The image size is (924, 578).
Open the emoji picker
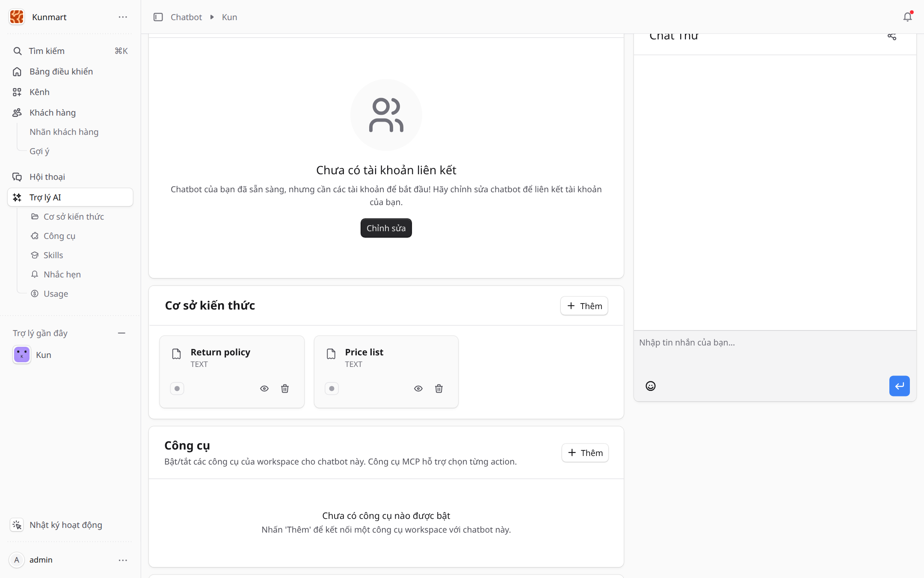(x=650, y=386)
